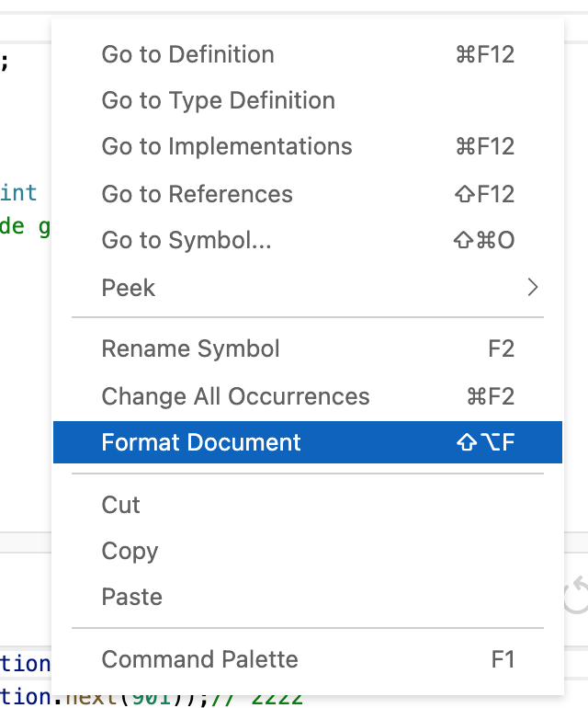Click the partially hidden circular arrow icon
This screenshot has height=708, width=588.
[576, 595]
